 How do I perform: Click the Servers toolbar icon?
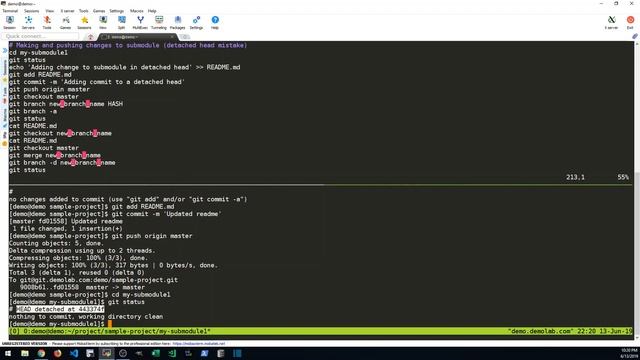click(x=28, y=22)
